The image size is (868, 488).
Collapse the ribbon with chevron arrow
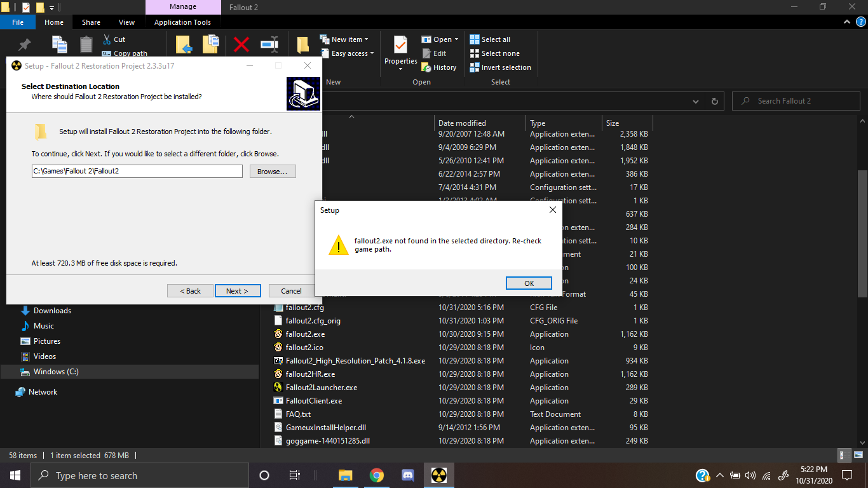click(x=846, y=22)
